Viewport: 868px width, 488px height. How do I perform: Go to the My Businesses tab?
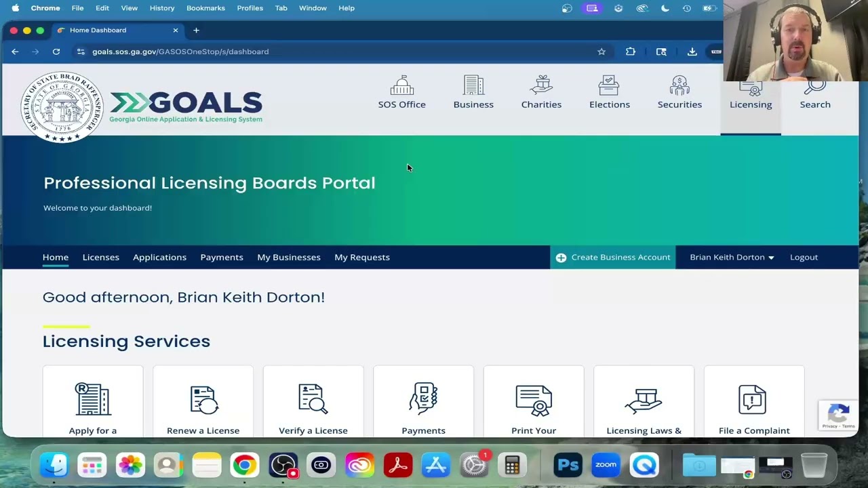(289, 258)
